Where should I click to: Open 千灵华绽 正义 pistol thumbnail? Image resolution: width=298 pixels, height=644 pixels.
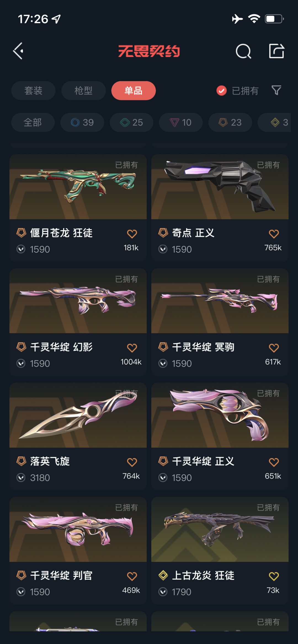pos(220,415)
